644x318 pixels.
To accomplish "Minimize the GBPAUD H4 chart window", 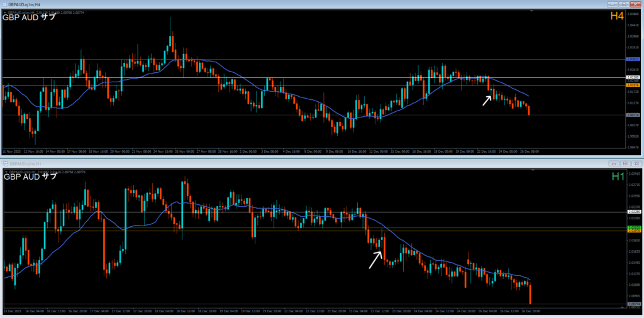I will (x=614, y=4).
